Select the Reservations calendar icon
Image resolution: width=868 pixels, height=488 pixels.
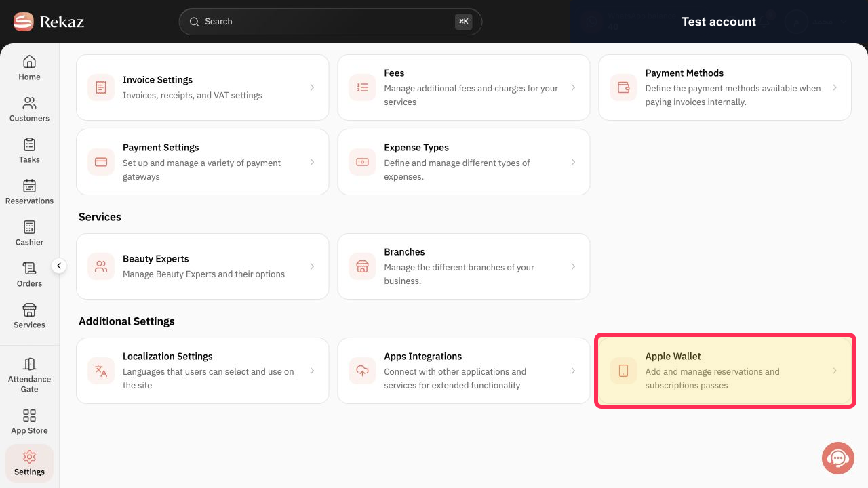pyautogui.click(x=29, y=186)
